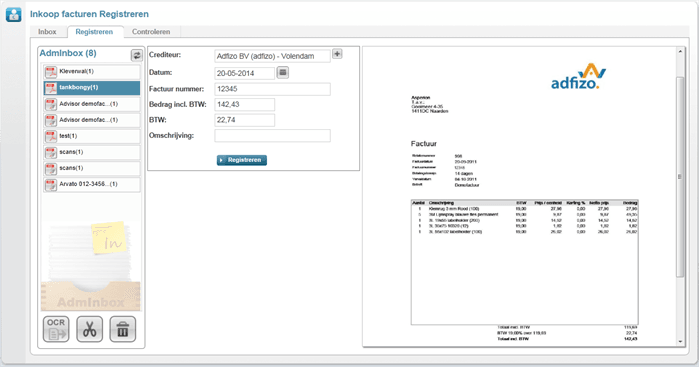Click preview scrollbar down arrow
Image resolution: width=699 pixels, height=367 pixels.
pyautogui.click(x=680, y=342)
